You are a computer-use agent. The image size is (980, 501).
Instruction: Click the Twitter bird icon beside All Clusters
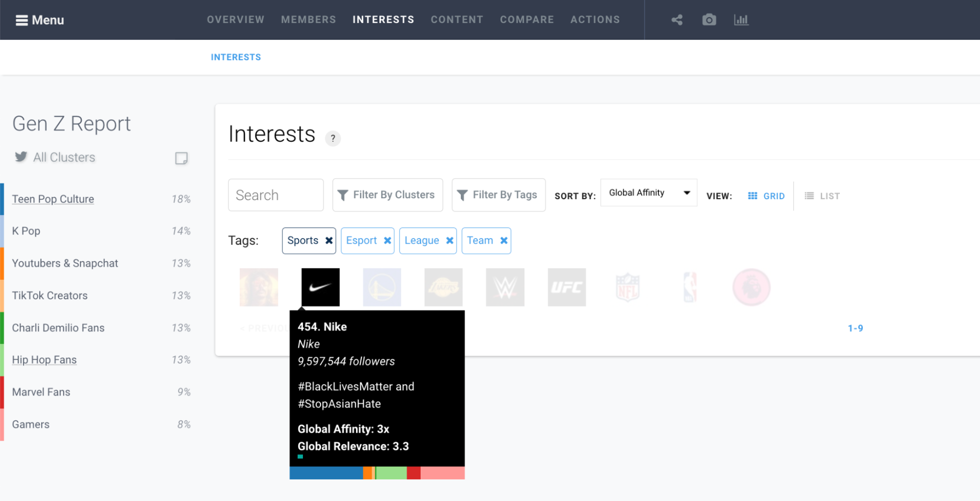tap(21, 157)
